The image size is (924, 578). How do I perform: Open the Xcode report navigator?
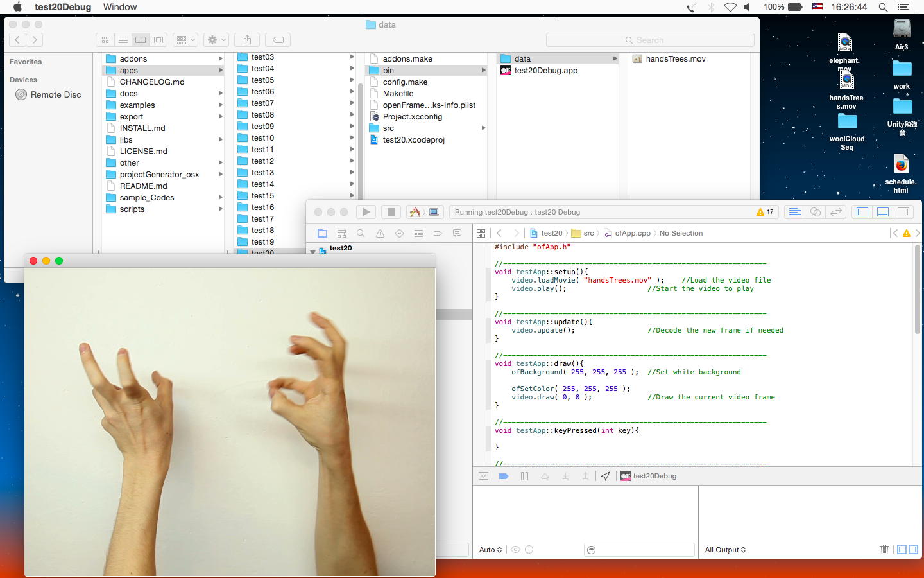tap(457, 233)
